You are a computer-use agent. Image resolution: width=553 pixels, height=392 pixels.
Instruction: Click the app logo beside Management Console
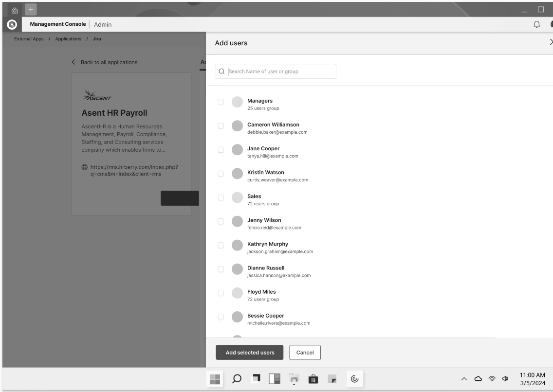pos(12,24)
